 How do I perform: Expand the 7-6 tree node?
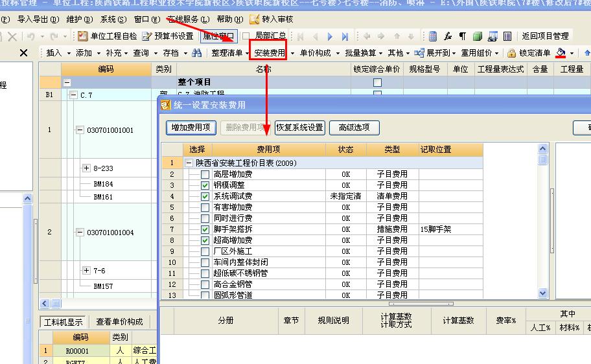[x=86, y=270]
